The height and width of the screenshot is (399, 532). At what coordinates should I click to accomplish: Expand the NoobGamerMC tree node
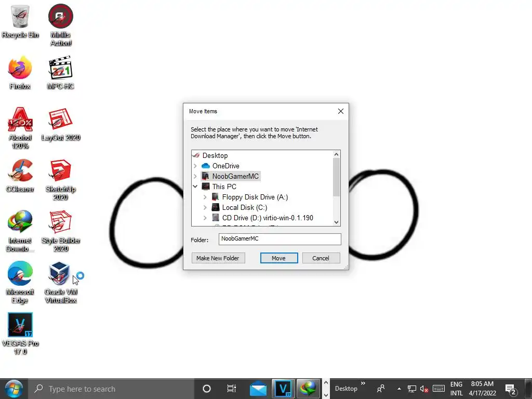click(195, 177)
